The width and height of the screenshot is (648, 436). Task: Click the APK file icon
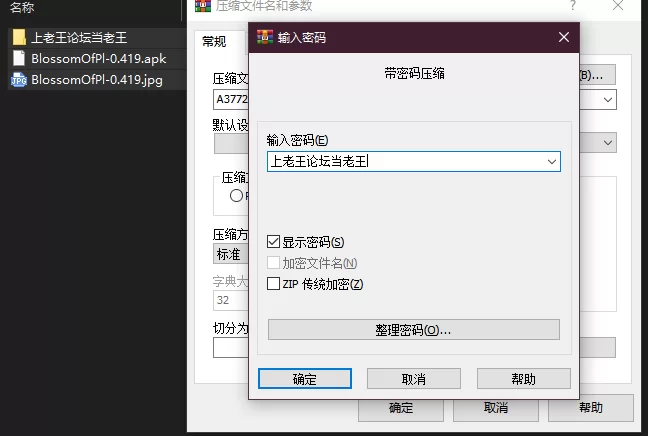(19, 58)
